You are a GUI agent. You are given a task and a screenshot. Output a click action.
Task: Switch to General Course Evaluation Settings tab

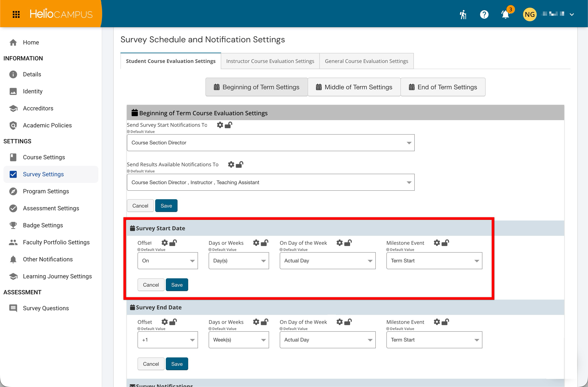click(366, 61)
